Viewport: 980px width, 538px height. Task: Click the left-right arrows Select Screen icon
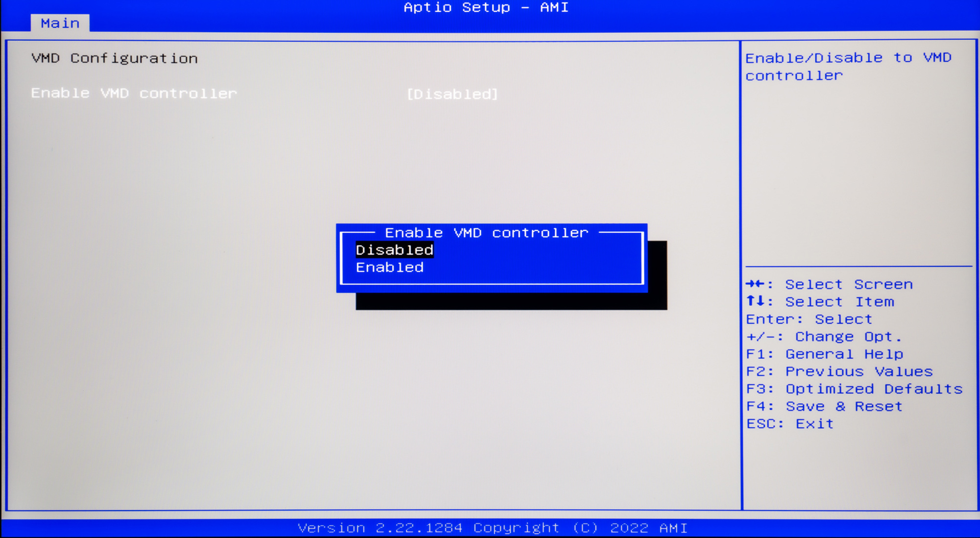pyautogui.click(x=755, y=284)
